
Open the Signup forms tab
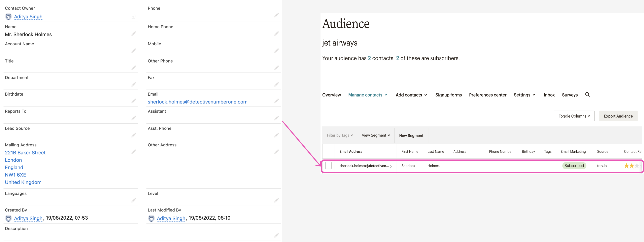[x=448, y=95]
